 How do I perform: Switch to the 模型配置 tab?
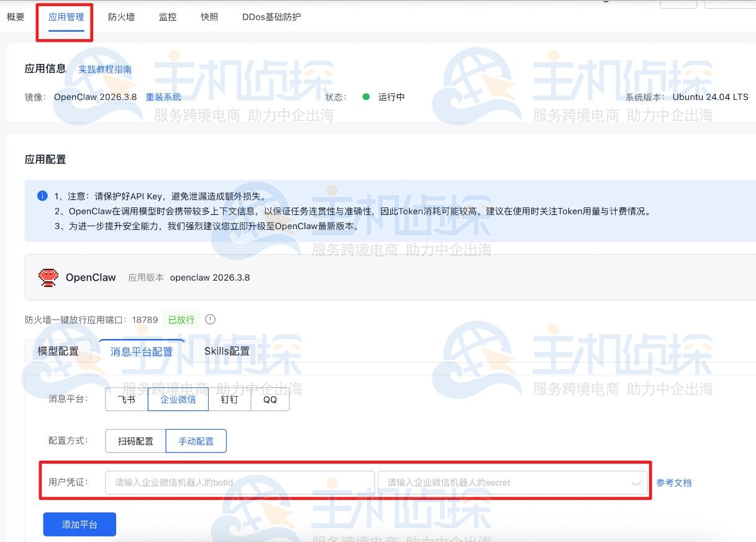click(x=58, y=350)
